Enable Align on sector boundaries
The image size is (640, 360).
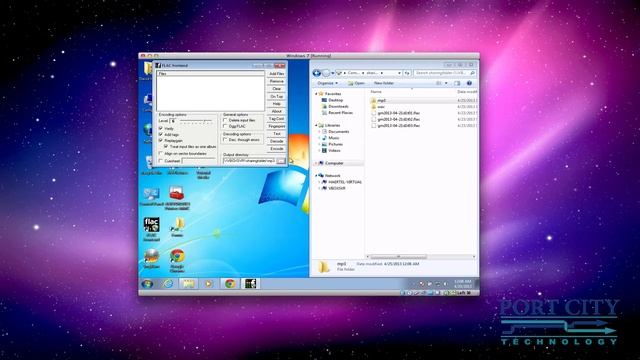(161, 153)
